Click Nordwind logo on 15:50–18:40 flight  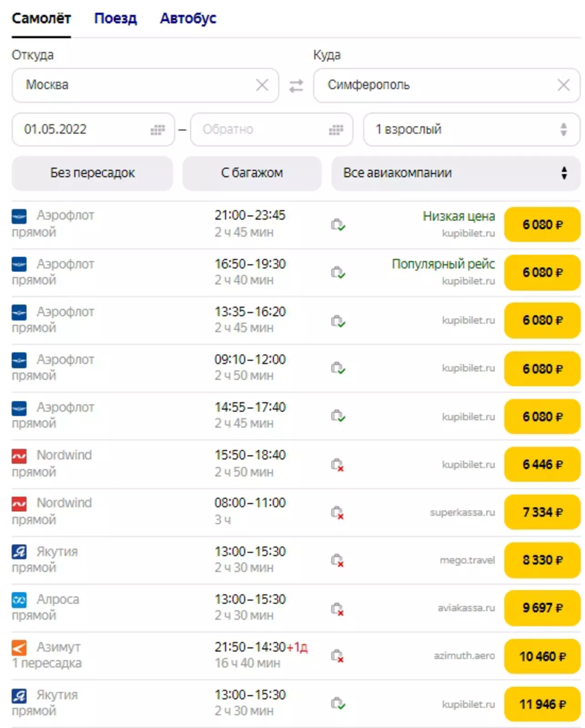tap(19, 455)
